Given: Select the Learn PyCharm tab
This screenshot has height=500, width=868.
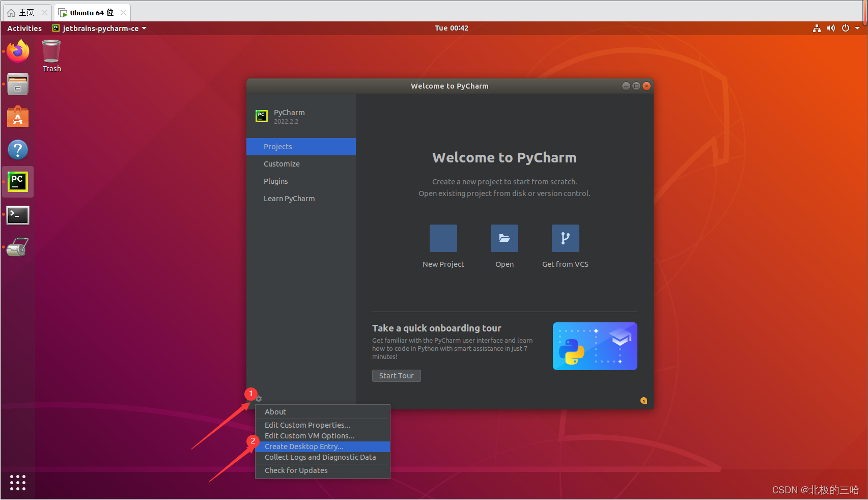Looking at the screenshot, I should point(301,199).
